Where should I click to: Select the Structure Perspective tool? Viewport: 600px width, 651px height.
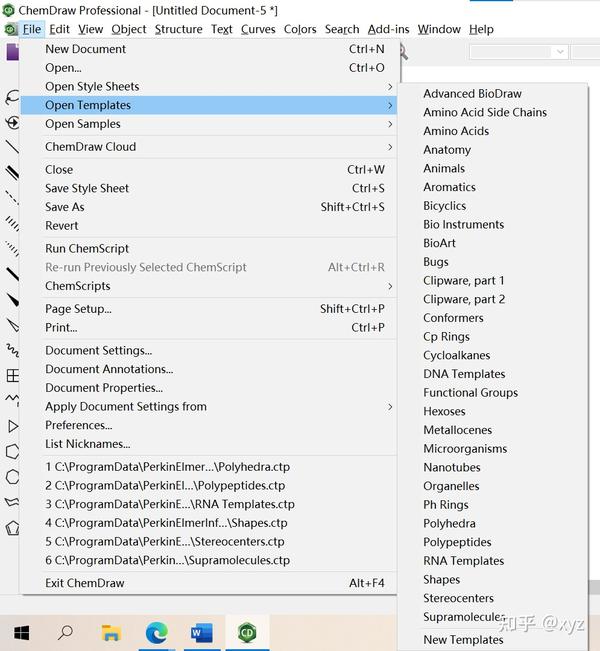tap(12, 123)
